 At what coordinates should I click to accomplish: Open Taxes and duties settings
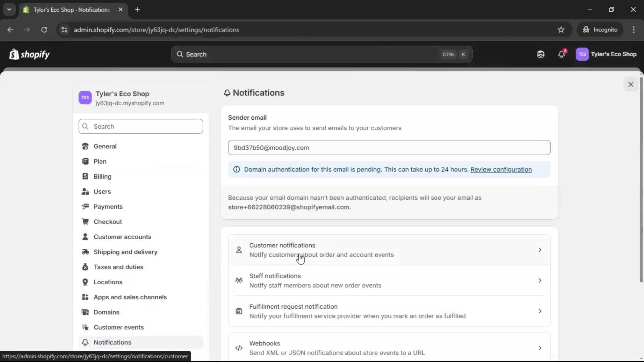118,267
